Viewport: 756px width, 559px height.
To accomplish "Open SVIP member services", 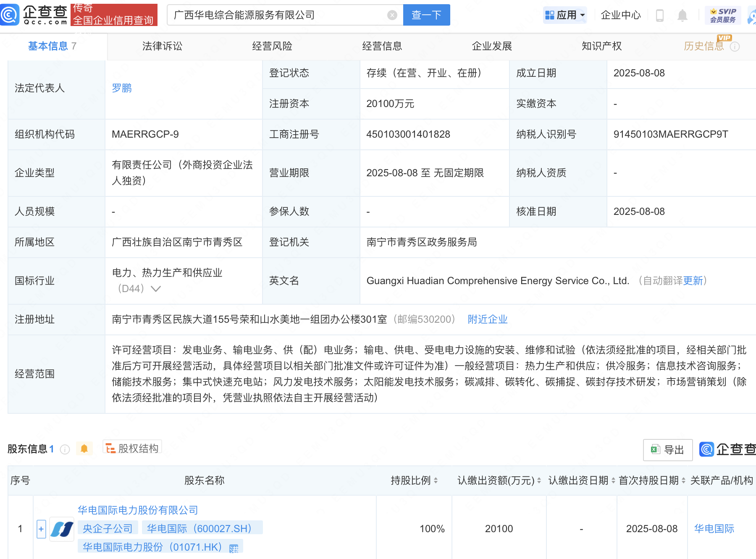I will [x=723, y=15].
